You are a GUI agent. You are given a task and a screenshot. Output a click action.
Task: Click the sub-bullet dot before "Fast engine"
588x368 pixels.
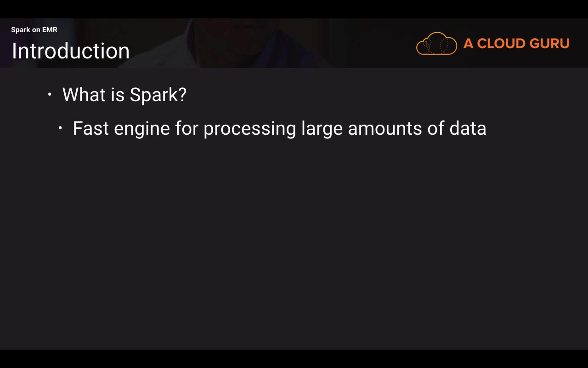60,128
